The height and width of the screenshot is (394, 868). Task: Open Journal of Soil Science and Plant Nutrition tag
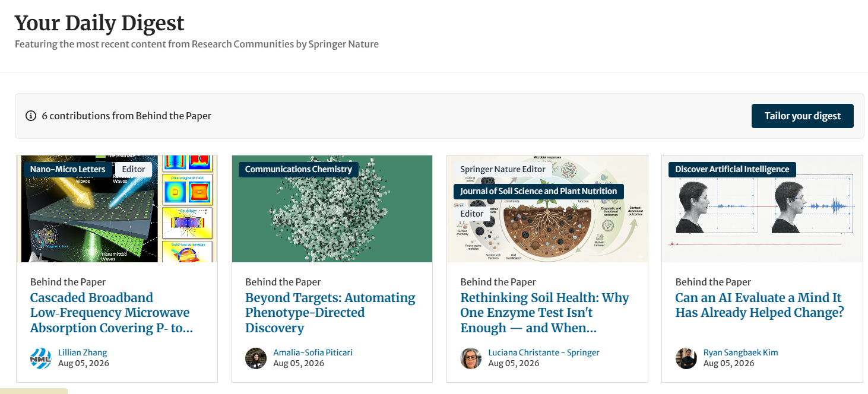(x=538, y=191)
